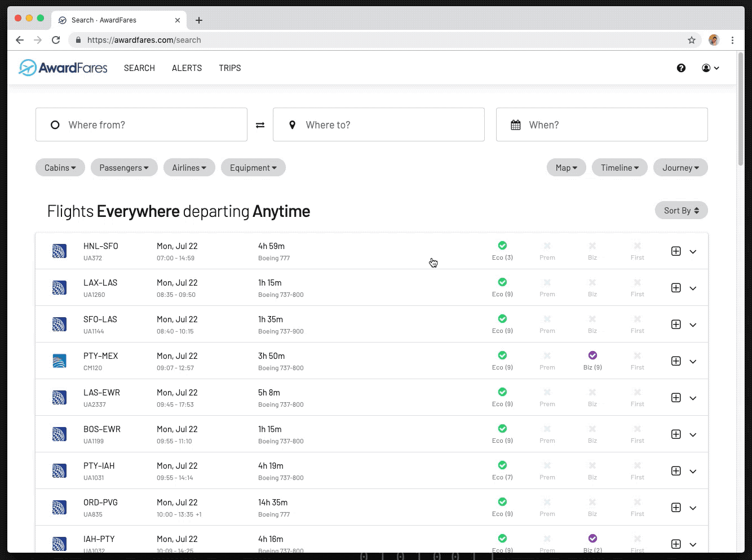Expand LAS-EWR flight details chevron

[693, 398]
